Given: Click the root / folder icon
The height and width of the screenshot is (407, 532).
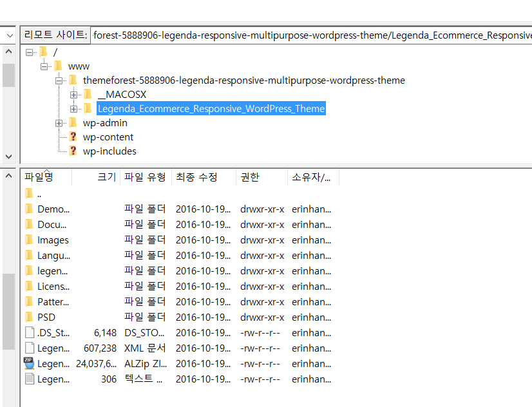Looking at the screenshot, I should [43, 52].
